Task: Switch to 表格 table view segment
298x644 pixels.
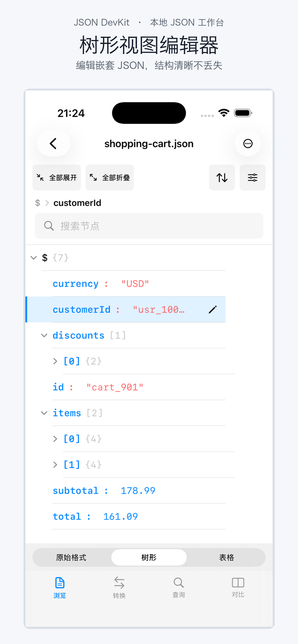Action: pos(226,557)
